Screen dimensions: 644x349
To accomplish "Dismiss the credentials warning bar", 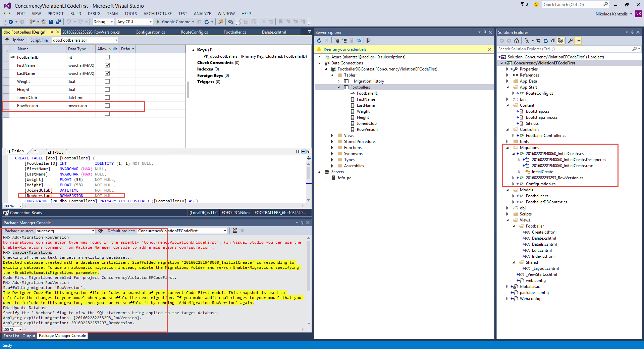I will pyautogui.click(x=490, y=49).
